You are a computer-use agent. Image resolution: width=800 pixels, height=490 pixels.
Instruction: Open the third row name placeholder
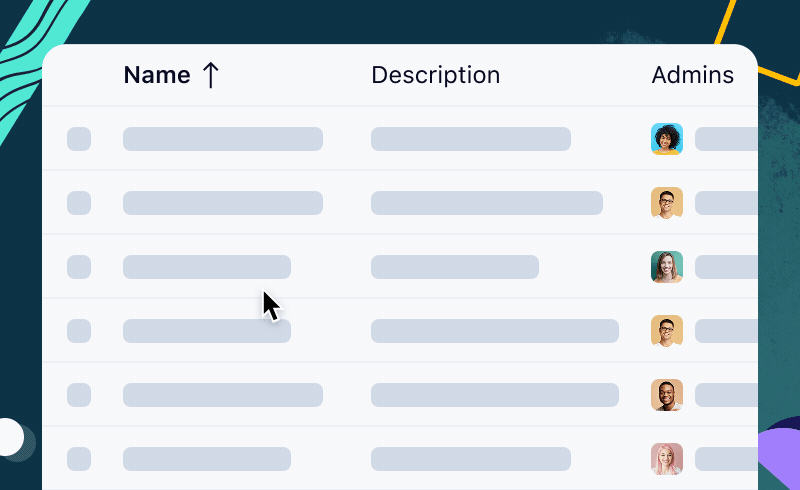click(207, 267)
